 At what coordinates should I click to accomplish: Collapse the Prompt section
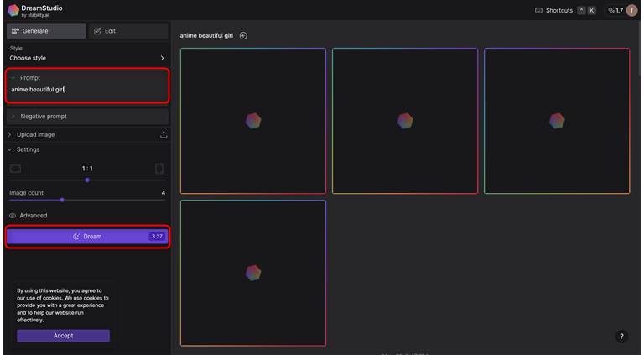coord(13,78)
